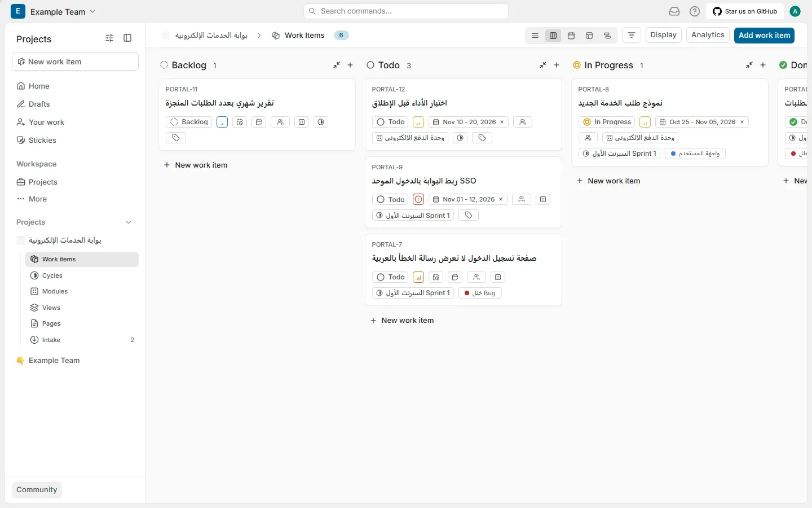812x508 pixels.
Task: Select the board (kanban) layout icon
Action: tap(553, 36)
